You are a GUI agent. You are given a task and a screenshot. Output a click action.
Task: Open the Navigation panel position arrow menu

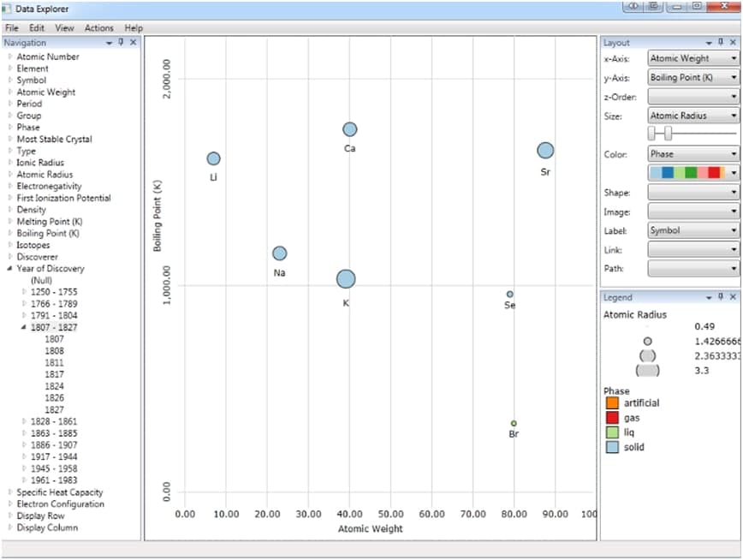[x=108, y=42]
